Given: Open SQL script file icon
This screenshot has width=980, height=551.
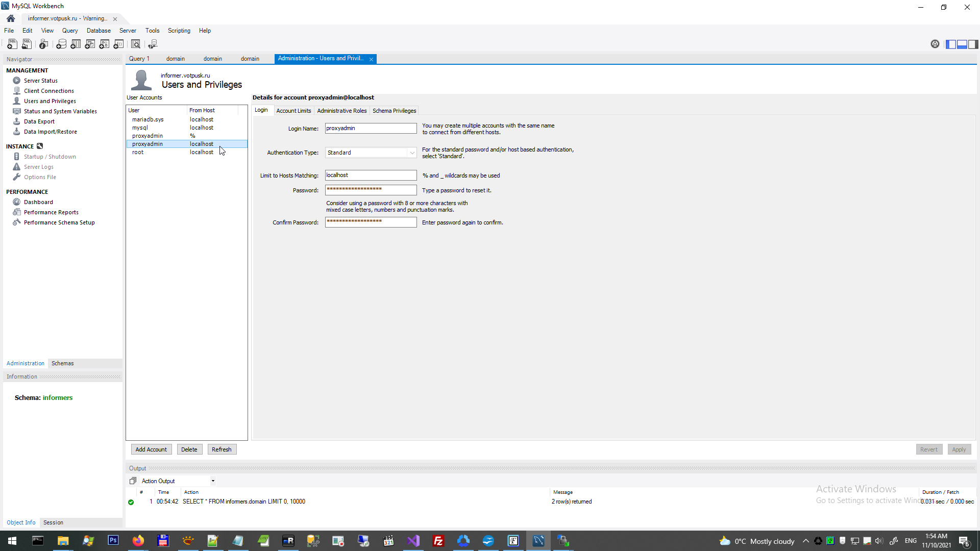Looking at the screenshot, I should click(27, 44).
